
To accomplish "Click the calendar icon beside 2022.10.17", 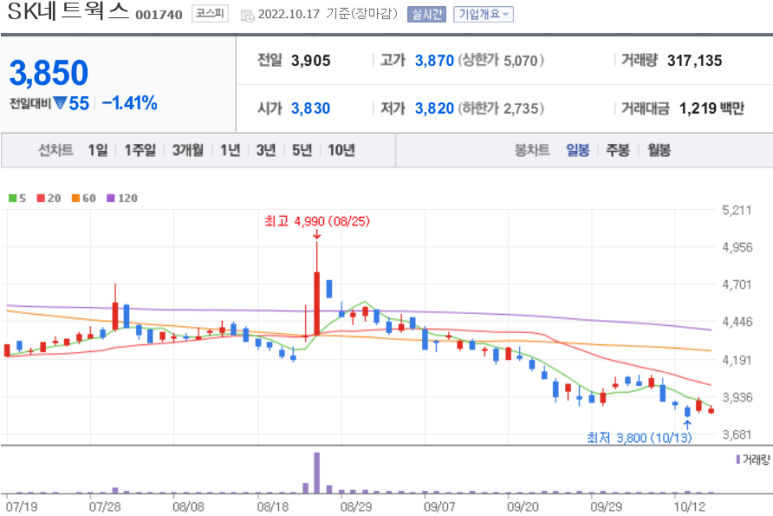I will [247, 15].
